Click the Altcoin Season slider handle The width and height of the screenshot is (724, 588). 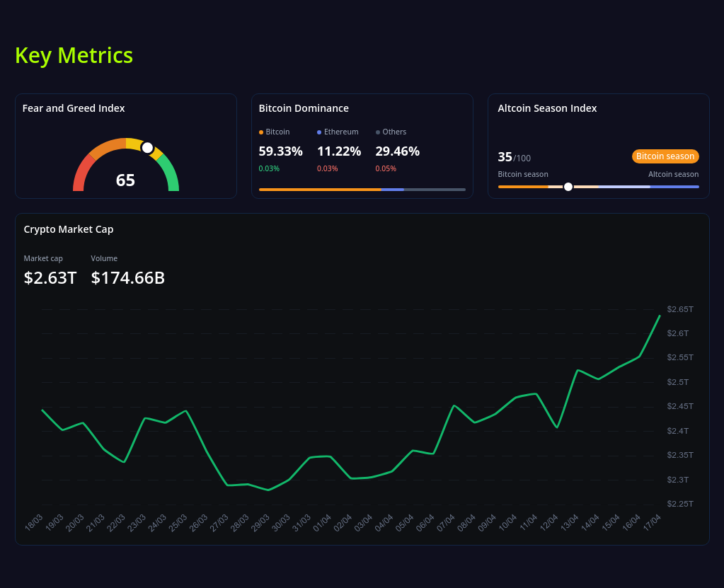point(568,187)
